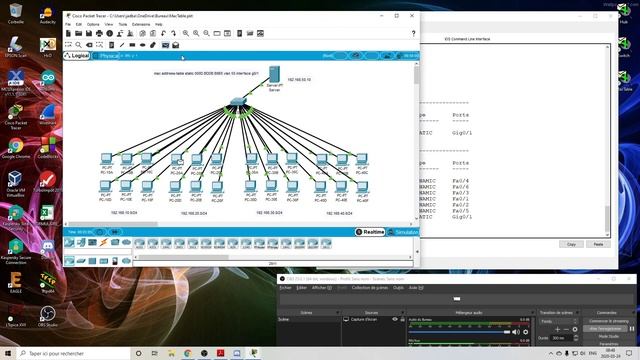Open the Tools menu in Packet Tracer
This screenshot has height=360, width=640.
pyautogui.click(x=122, y=24)
